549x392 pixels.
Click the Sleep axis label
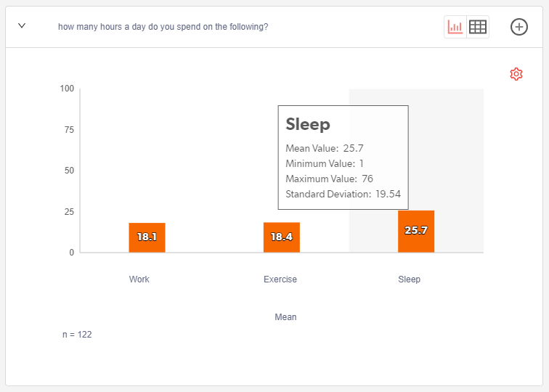[x=409, y=279]
